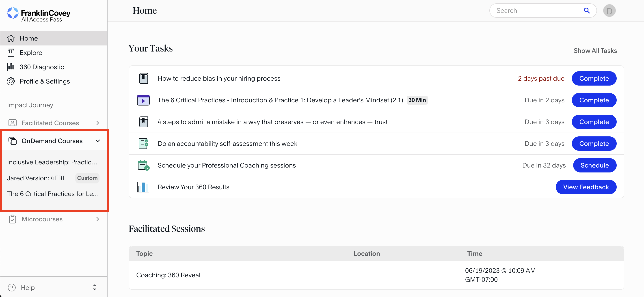
Task: Click the bar chart icon beside Review 360 Results
Action: [143, 187]
